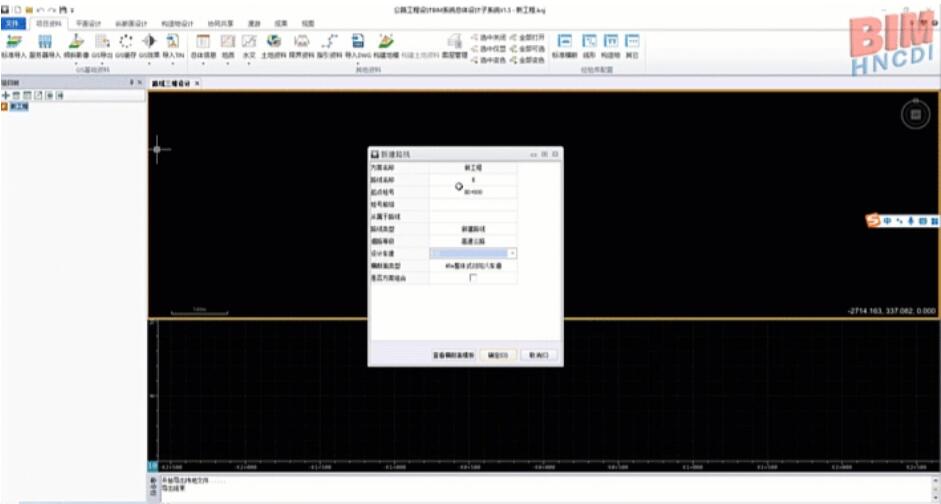The height and width of the screenshot is (504, 941).
Task: Click the 导入DWG icon
Action: tap(358, 44)
